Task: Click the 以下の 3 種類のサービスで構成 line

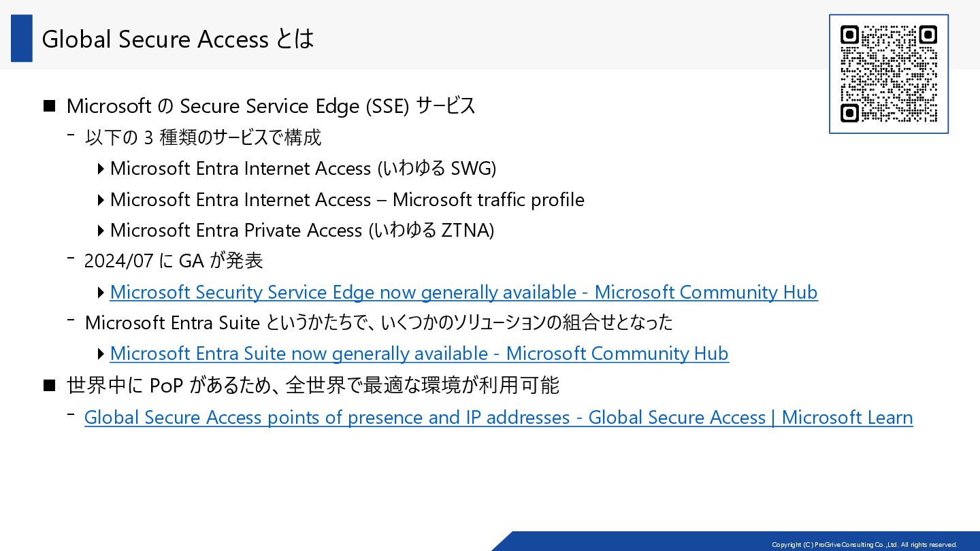Action: (x=203, y=137)
